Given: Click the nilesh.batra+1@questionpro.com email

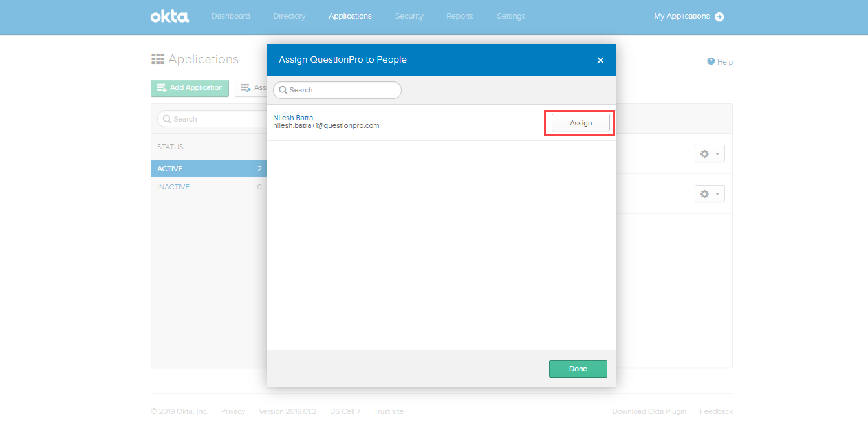Looking at the screenshot, I should pos(326,125).
